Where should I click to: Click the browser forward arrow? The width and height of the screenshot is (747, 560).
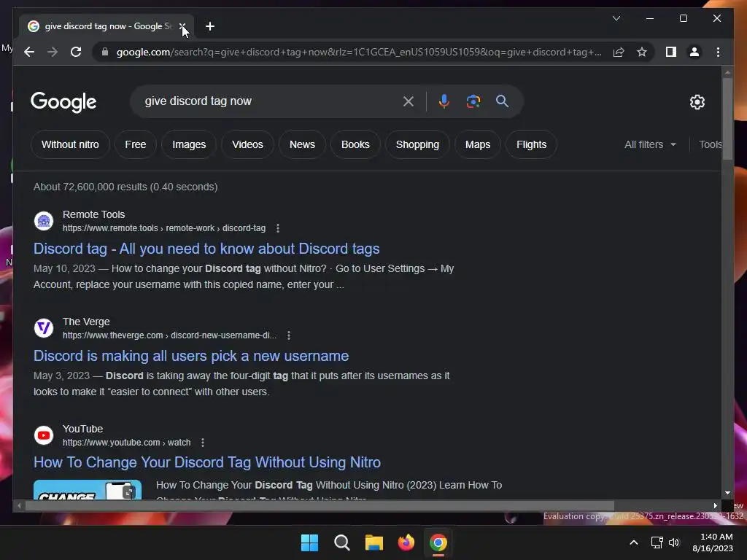(x=53, y=52)
